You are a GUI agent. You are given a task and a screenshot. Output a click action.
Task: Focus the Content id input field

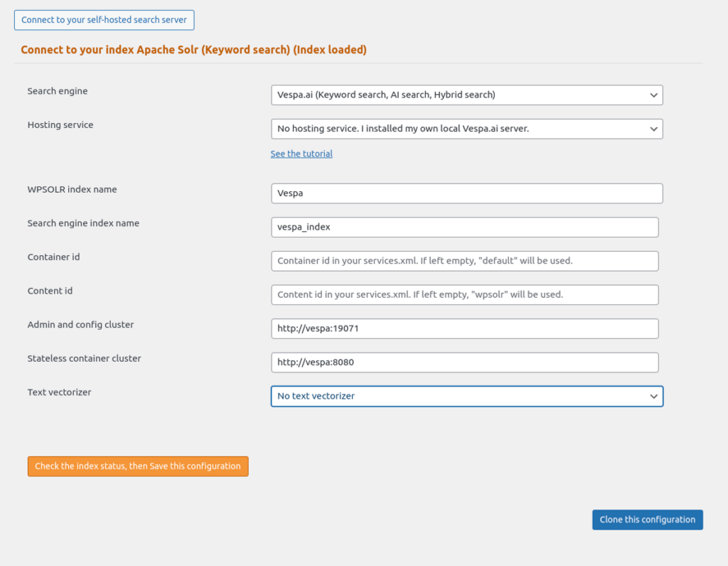465,295
